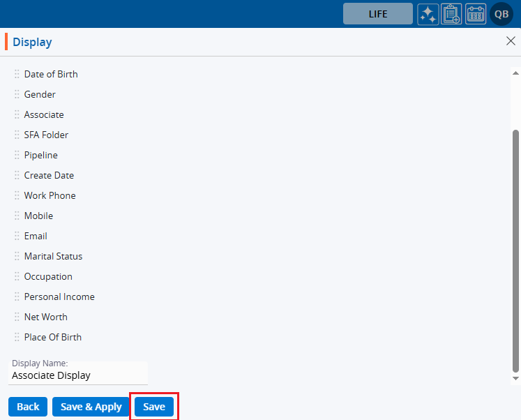521x420 pixels.
Task: Select the Personal Income field item
Action: coord(59,297)
